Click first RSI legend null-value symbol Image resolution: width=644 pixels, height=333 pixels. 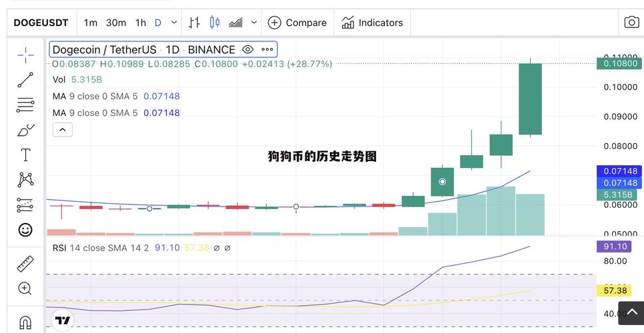tap(217, 248)
